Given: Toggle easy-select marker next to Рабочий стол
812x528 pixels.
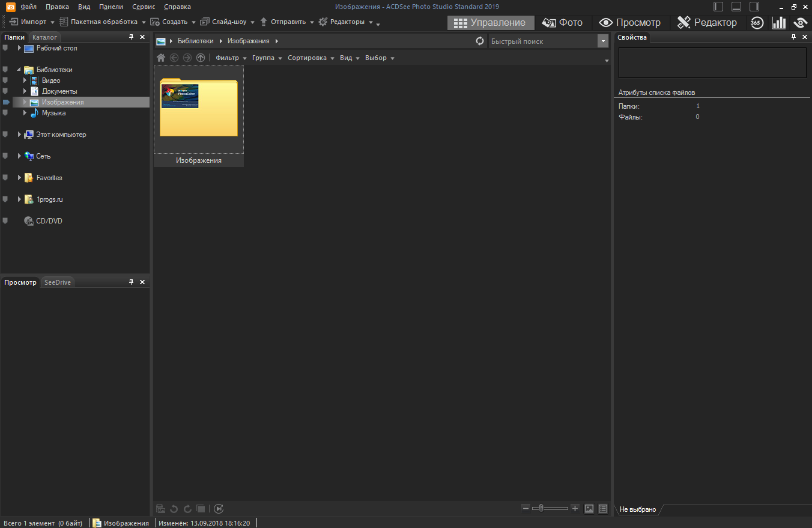Looking at the screenshot, I should point(5,48).
